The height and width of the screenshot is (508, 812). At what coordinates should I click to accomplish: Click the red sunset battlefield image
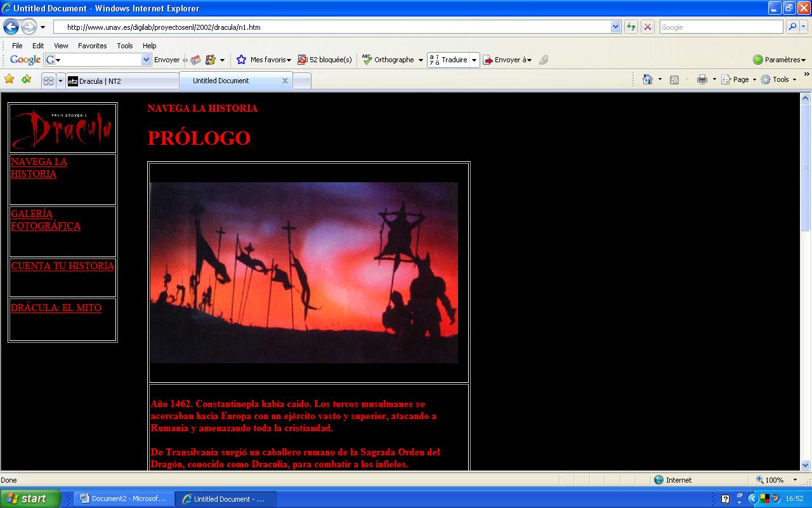click(304, 272)
